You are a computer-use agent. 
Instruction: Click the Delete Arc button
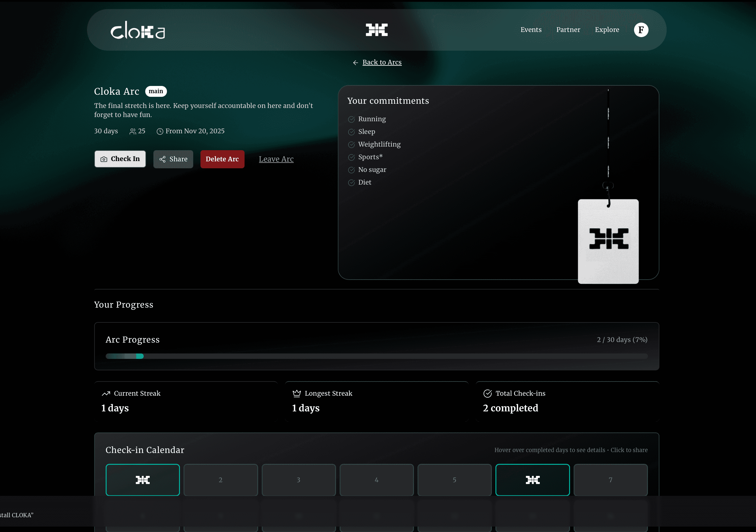222,159
